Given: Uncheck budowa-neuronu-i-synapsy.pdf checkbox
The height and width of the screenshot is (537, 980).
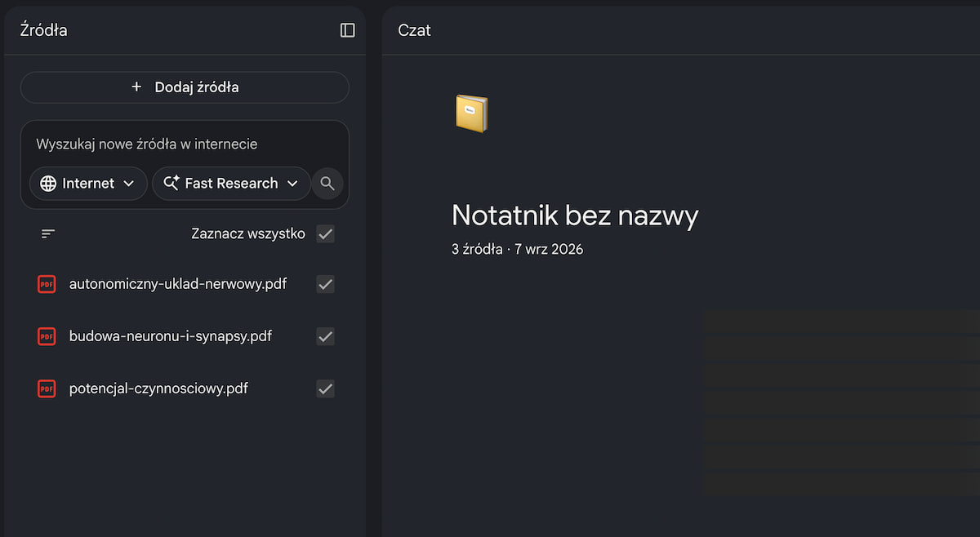Looking at the screenshot, I should (x=325, y=336).
